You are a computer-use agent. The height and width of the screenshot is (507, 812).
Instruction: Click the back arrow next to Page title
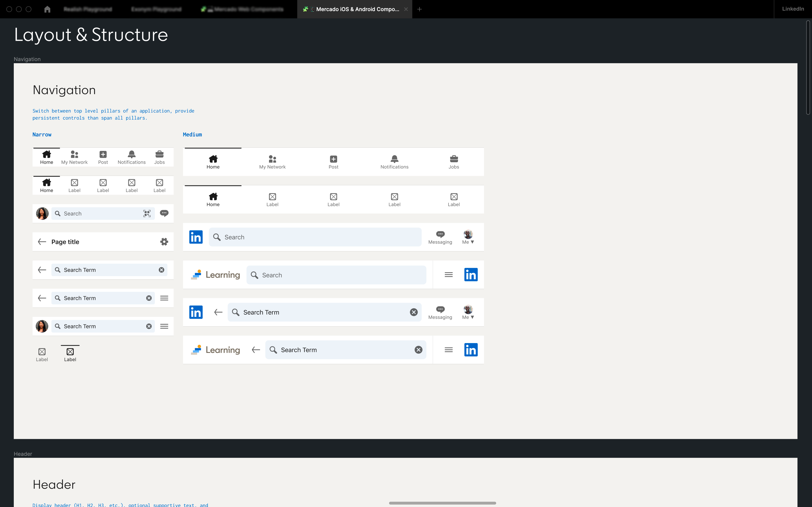click(42, 242)
